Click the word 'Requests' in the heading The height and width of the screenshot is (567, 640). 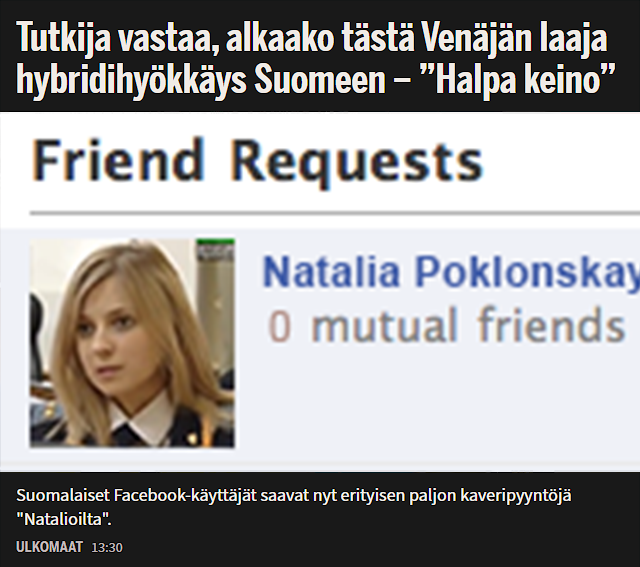pos(357,162)
